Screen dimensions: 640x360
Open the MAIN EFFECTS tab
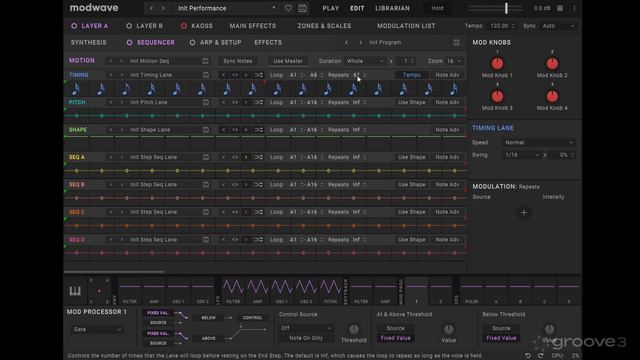[253, 26]
